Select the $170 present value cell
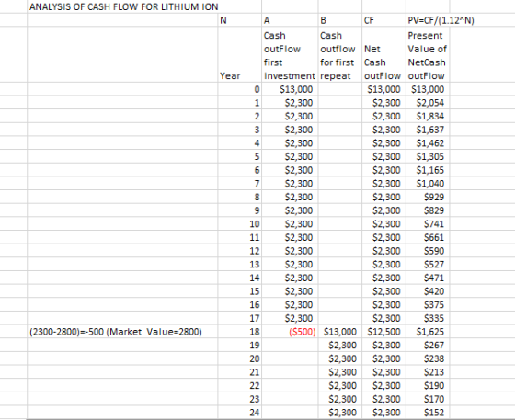This screenshot has height=420, width=515. point(428,399)
